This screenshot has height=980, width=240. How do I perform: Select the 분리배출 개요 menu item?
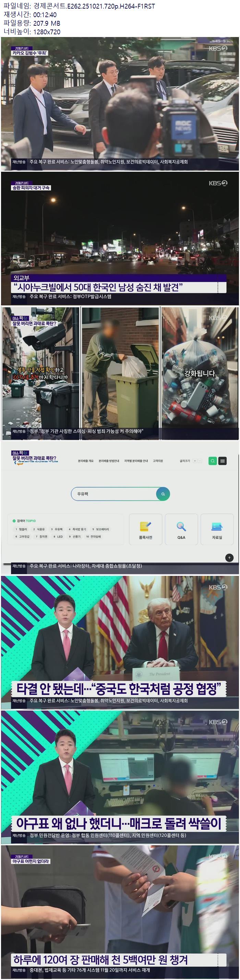(86, 461)
